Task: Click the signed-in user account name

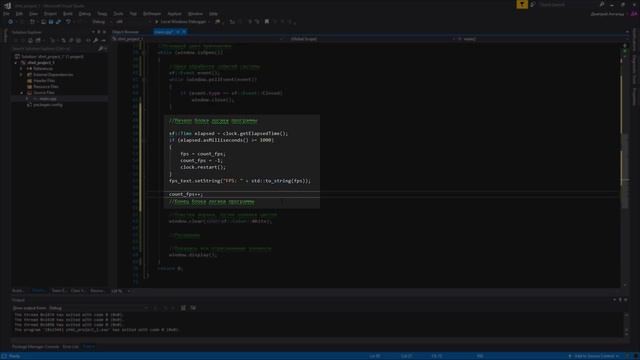Action: point(607,14)
